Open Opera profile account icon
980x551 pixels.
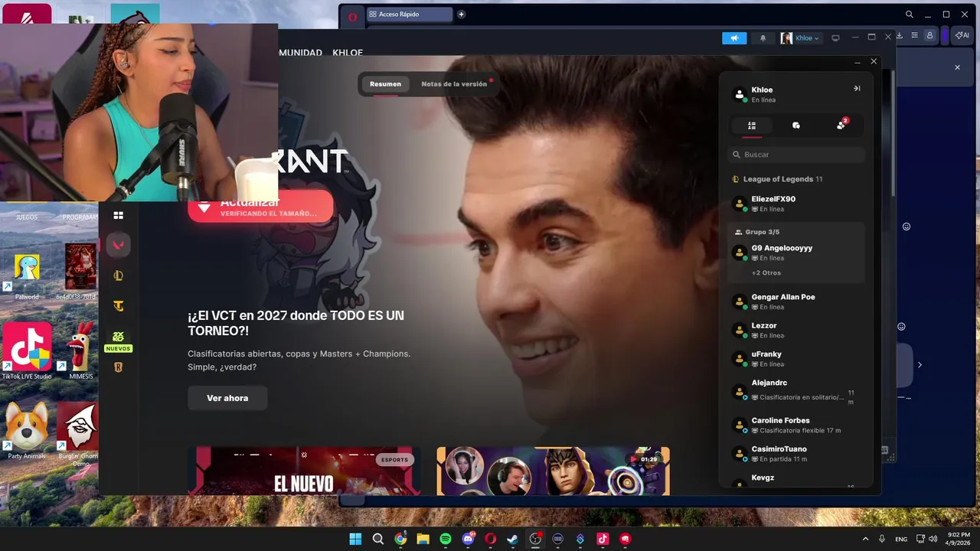point(929,35)
